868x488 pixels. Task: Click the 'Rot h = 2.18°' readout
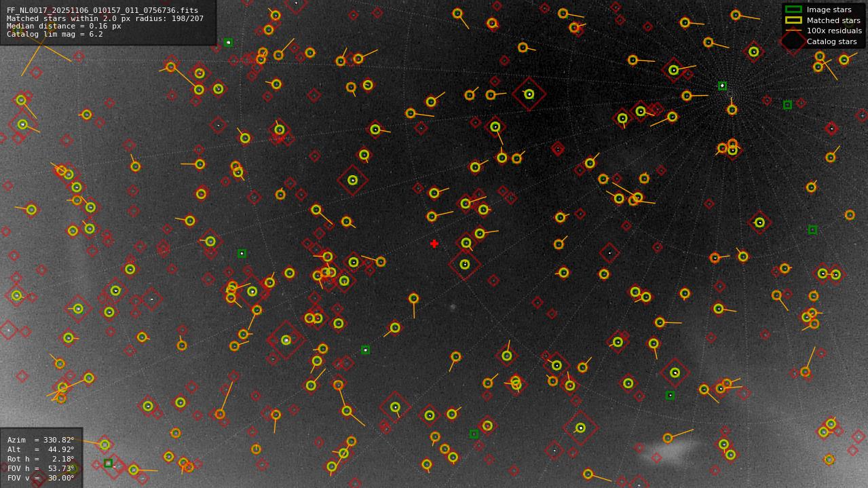point(41,459)
